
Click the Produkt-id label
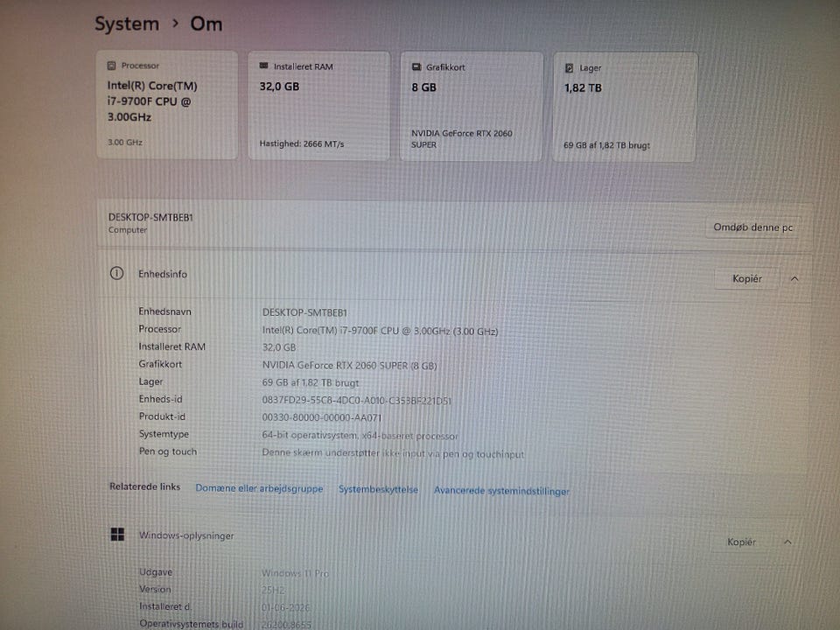(x=162, y=416)
